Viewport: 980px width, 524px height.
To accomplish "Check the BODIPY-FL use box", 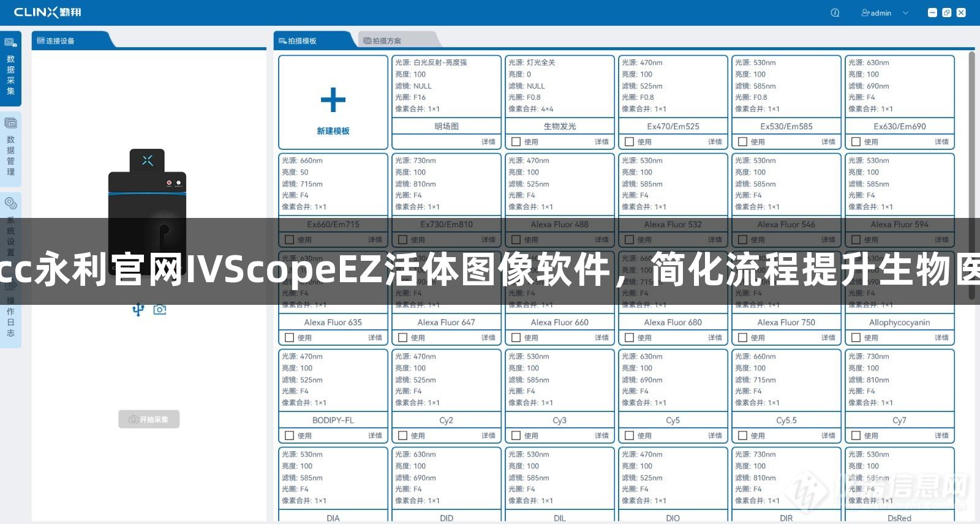I will tap(290, 436).
